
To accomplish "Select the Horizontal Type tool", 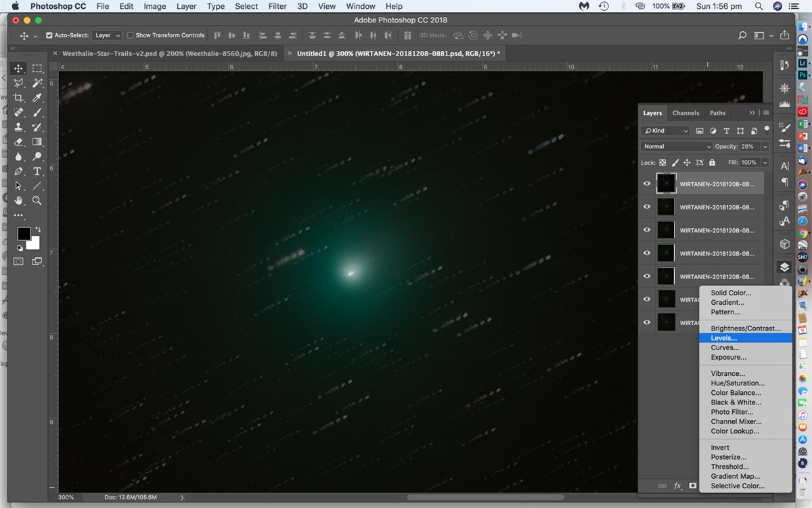I will [x=37, y=171].
